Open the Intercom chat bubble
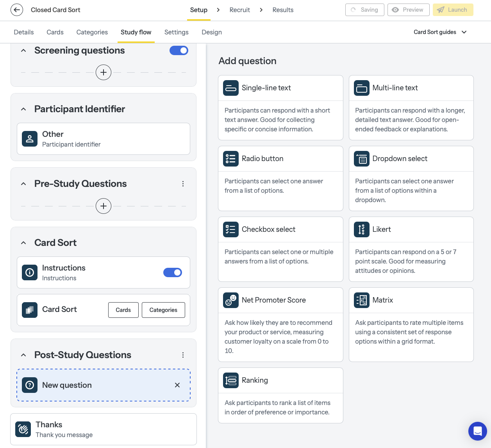491x448 pixels. [x=477, y=431]
